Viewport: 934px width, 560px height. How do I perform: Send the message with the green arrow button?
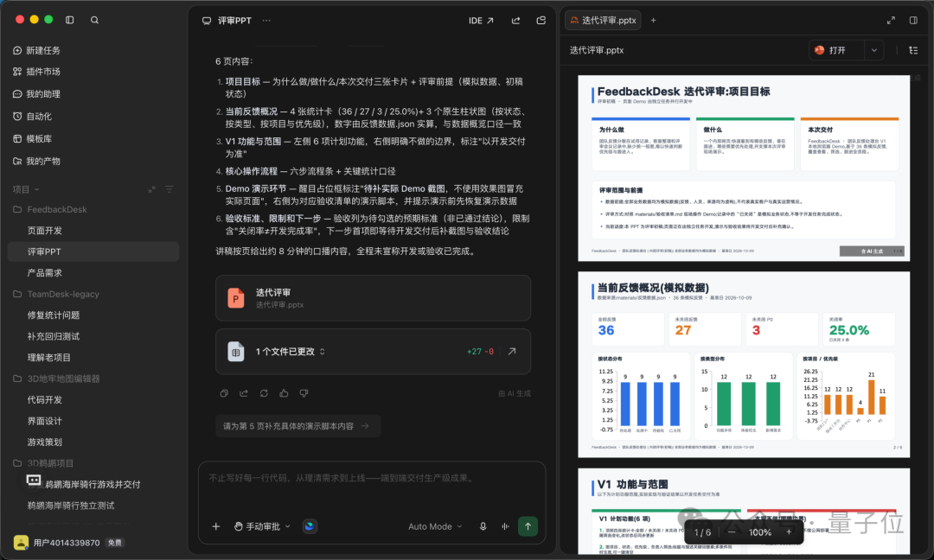[528, 526]
